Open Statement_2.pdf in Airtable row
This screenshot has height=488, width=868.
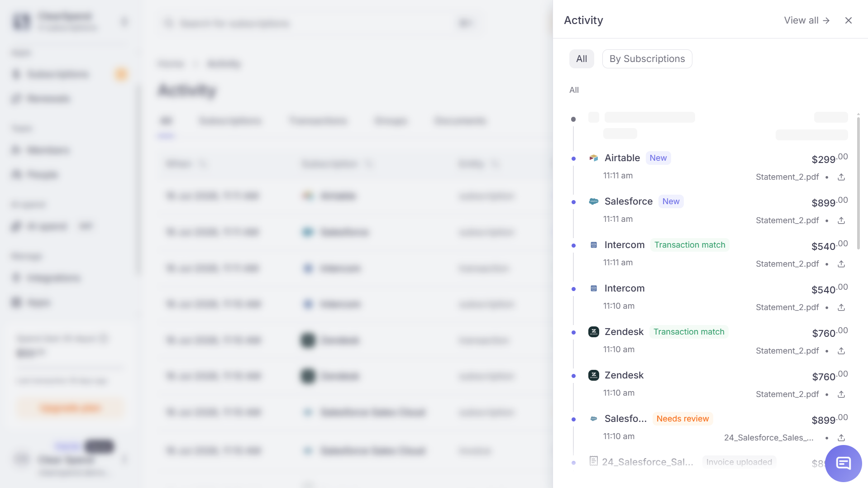pos(787,177)
